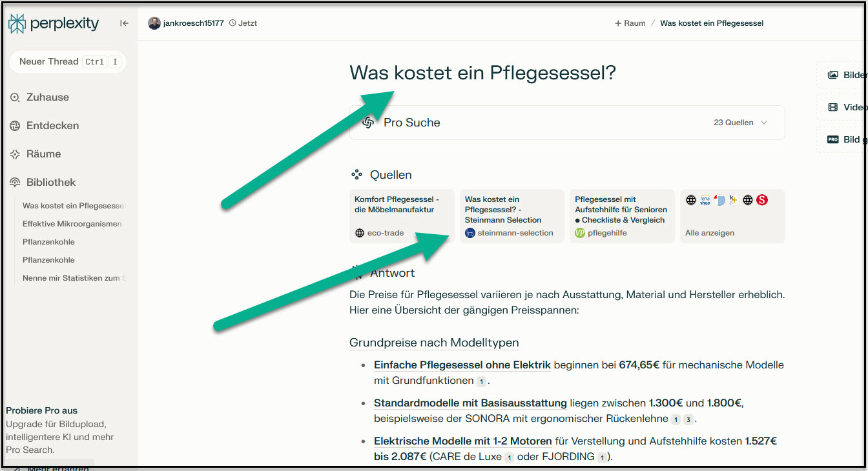The height and width of the screenshot is (471, 868).
Task: Open the '23 Quellen' dropdown chevron
Action: [764, 123]
